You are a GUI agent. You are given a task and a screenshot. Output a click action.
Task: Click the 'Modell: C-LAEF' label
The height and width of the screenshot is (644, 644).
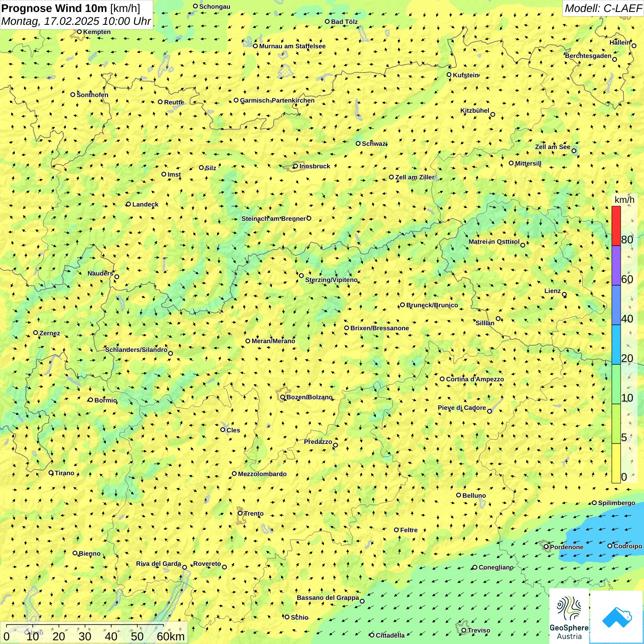coord(603,8)
